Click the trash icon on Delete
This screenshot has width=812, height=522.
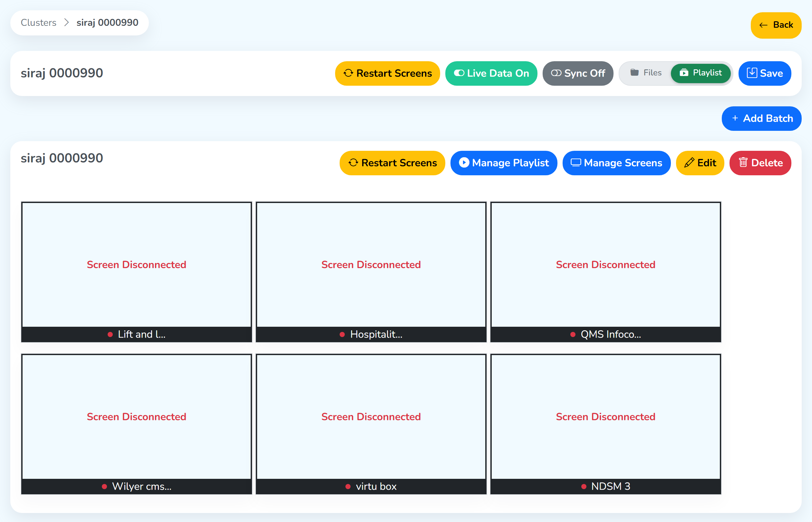point(743,163)
